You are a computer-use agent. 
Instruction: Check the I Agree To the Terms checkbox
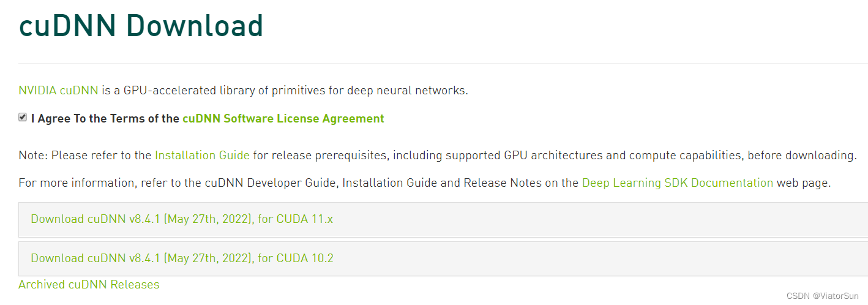[x=23, y=117]
